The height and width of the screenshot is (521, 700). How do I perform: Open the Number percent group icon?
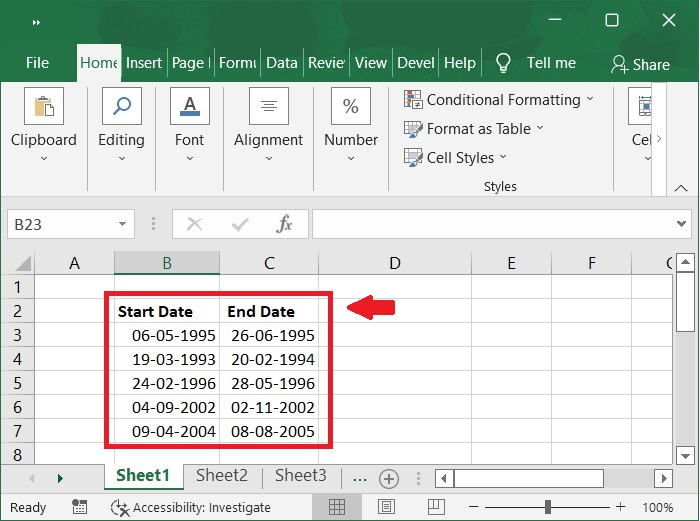click(351, 106)
